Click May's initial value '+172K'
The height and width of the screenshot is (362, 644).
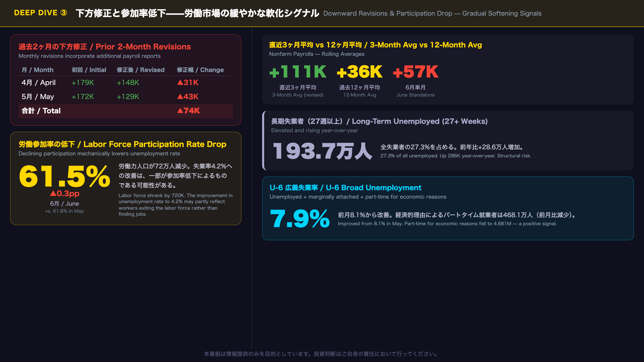[83, 97]
